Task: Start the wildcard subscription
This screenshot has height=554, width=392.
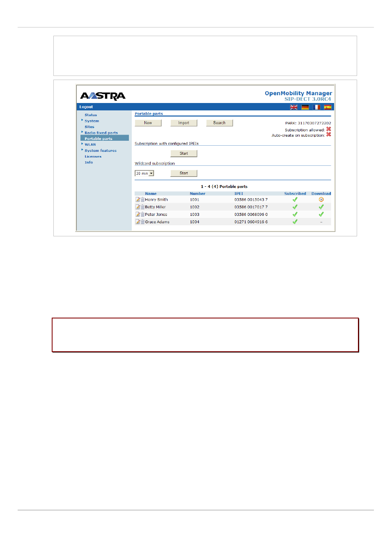Action: [x=184, y=173]
